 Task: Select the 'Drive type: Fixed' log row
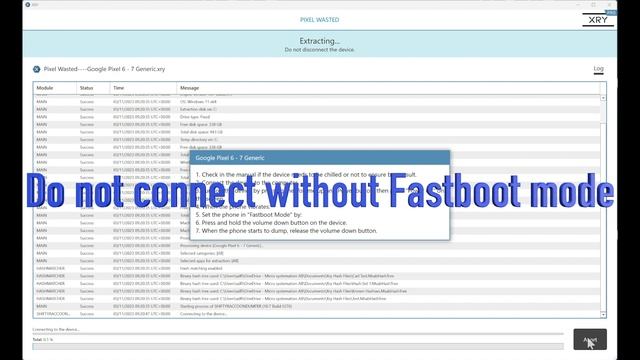pos(316,117)
